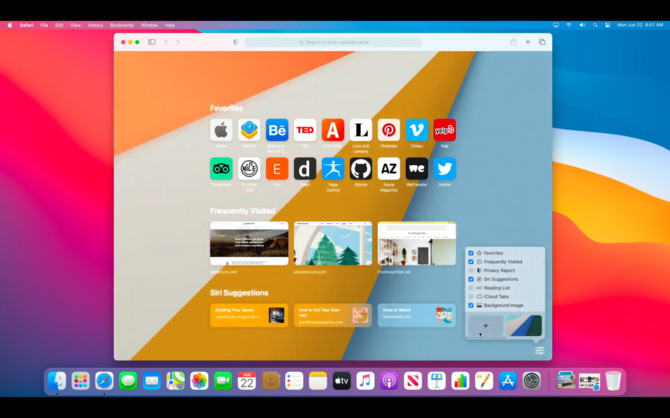Go back with the back arrow
This screenshot has width=670, height=418.
tap(166, 42)
